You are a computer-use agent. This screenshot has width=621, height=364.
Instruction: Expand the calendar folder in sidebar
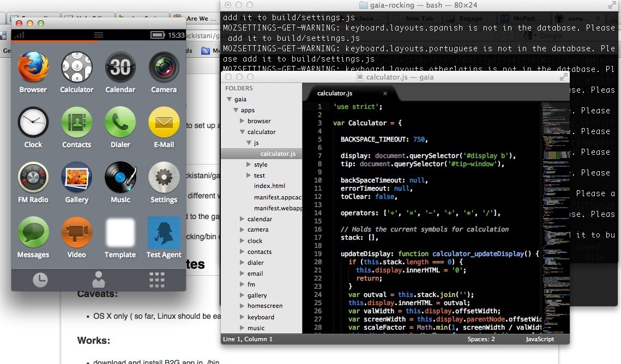click(x=243, y=219)
